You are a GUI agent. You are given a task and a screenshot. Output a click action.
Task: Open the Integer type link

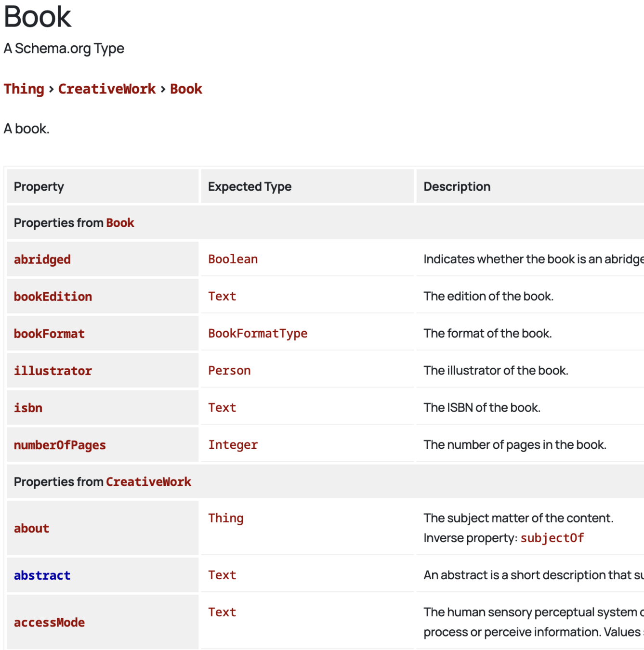pos(233,445)
